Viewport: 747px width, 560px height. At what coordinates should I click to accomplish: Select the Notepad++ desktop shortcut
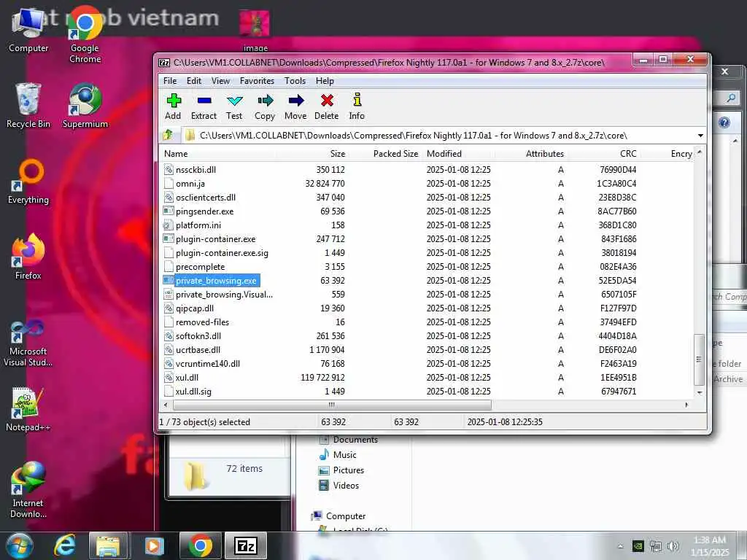[28, 409]
